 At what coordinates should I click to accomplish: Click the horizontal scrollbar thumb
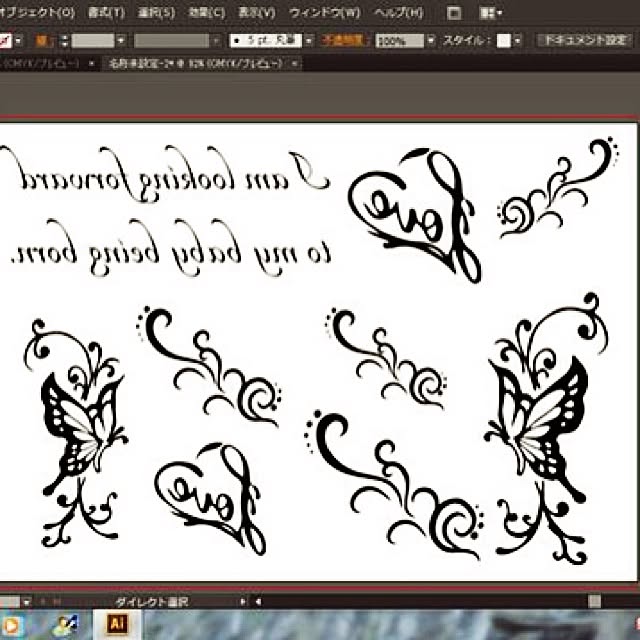(x=595, y=602)
